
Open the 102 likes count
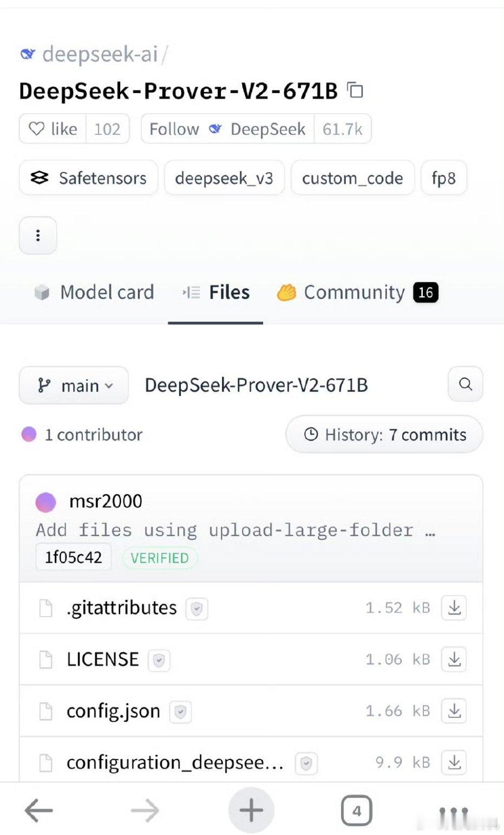[x=107, y=129]
